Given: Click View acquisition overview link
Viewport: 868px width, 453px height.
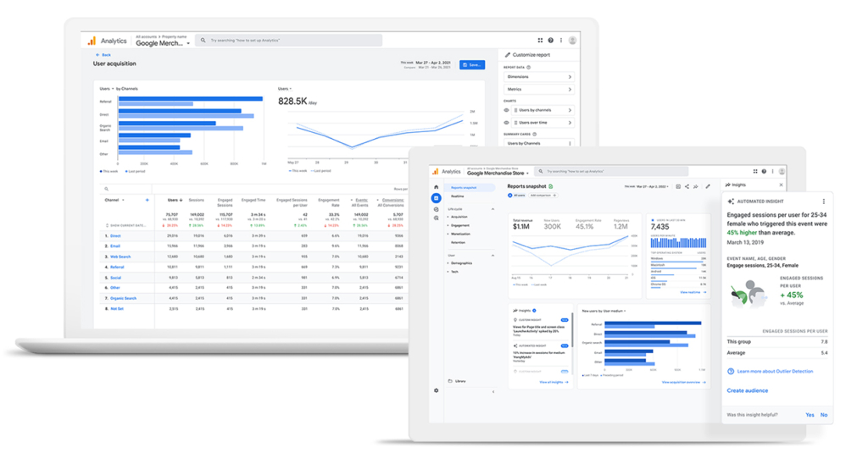Looking at the screenshot, I should (684, 382).
